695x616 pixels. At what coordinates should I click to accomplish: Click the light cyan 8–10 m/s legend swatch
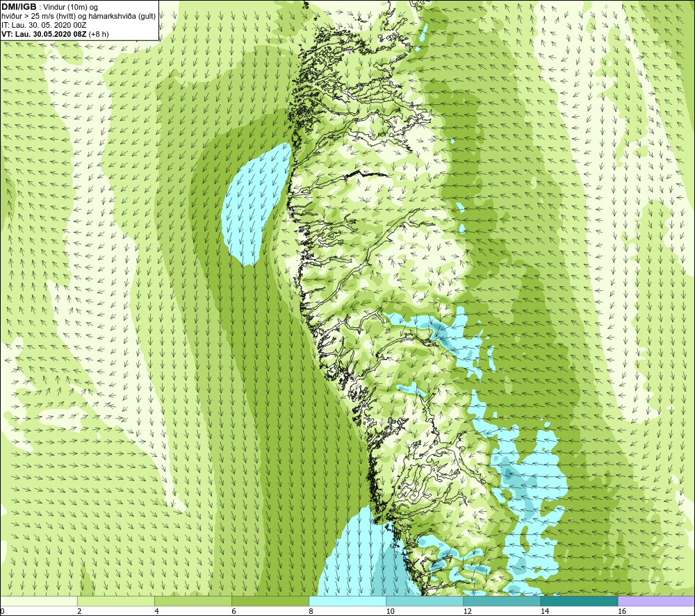click(347, 601)
